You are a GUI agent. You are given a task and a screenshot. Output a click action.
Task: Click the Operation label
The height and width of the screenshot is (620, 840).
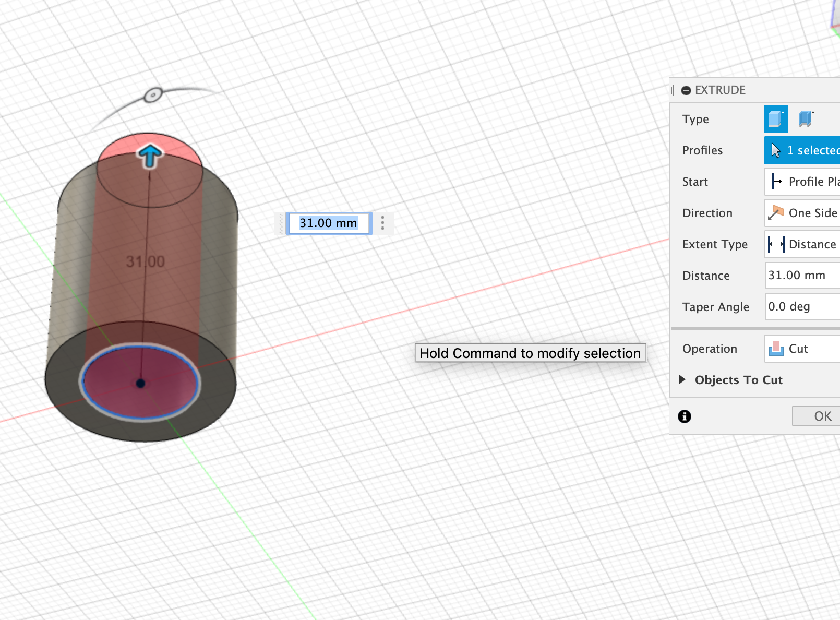(x=710, y=349)
